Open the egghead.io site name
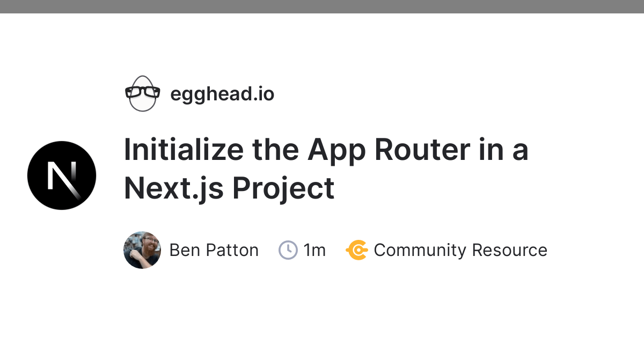Viewport: 644px width, 337px height. [222, 94]
